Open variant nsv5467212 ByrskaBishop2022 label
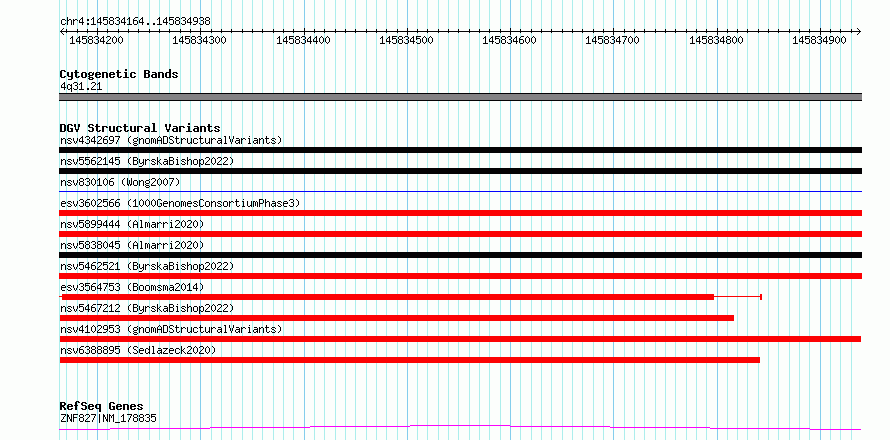Image resolution: width=890 pixels, height=440 pixels. pos(147,308)
